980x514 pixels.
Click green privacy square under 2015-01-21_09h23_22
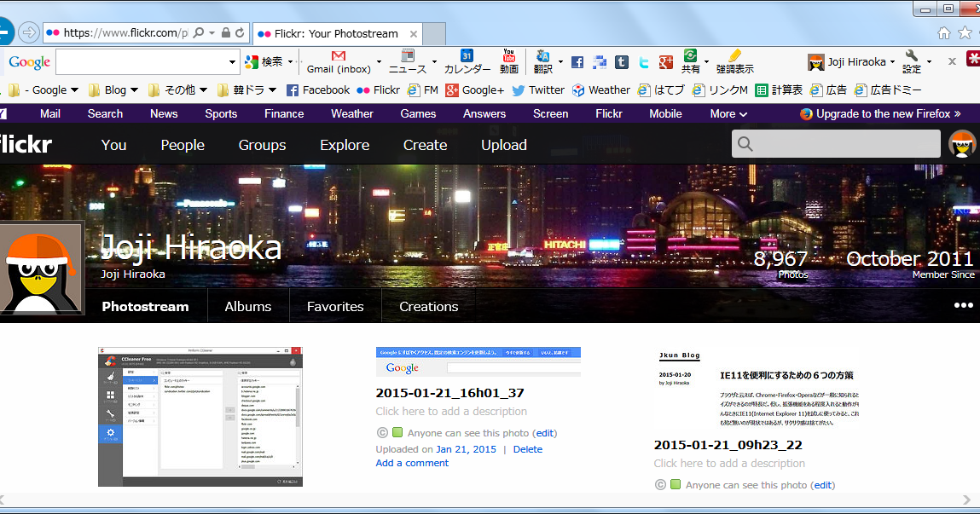[x=676, y=484]
